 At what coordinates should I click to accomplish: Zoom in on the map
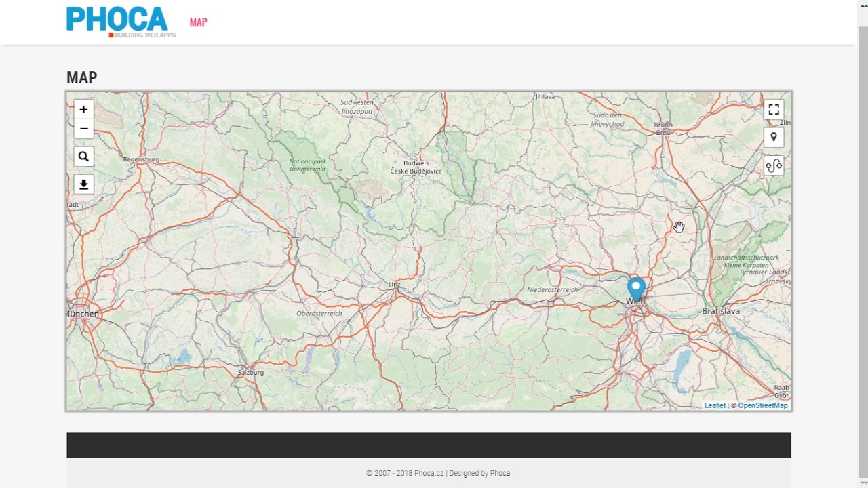click(x=83, y=110)
